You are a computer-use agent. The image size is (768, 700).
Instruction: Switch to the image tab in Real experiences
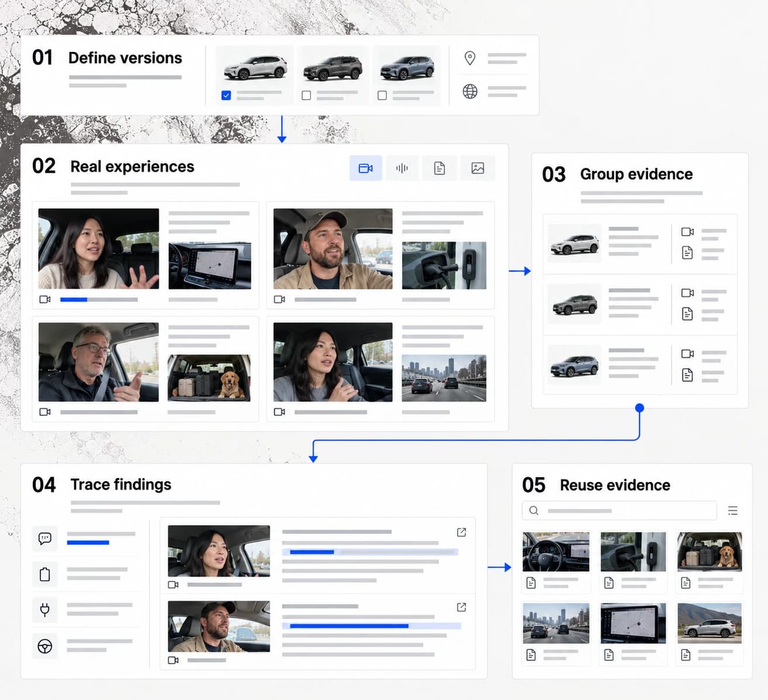[478, 168]
